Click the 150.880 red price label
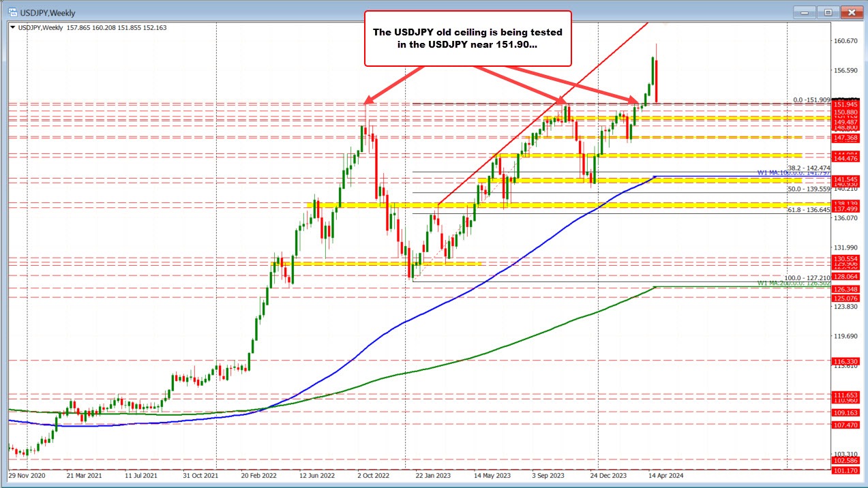Screen dimensions: 868x488 [845, 112]
